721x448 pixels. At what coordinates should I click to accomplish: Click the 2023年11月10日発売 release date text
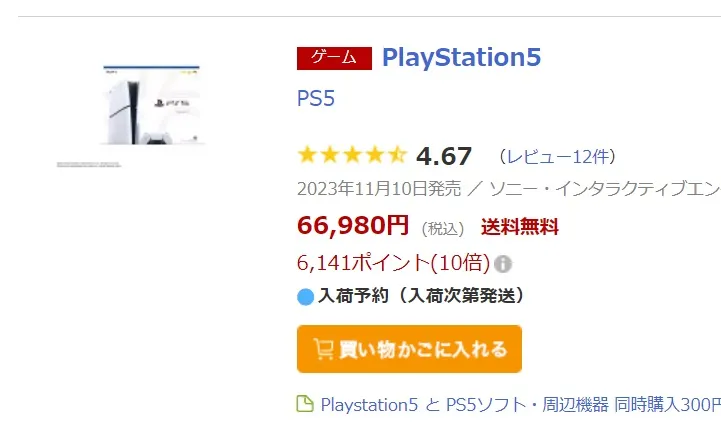(x=379, y=188)
